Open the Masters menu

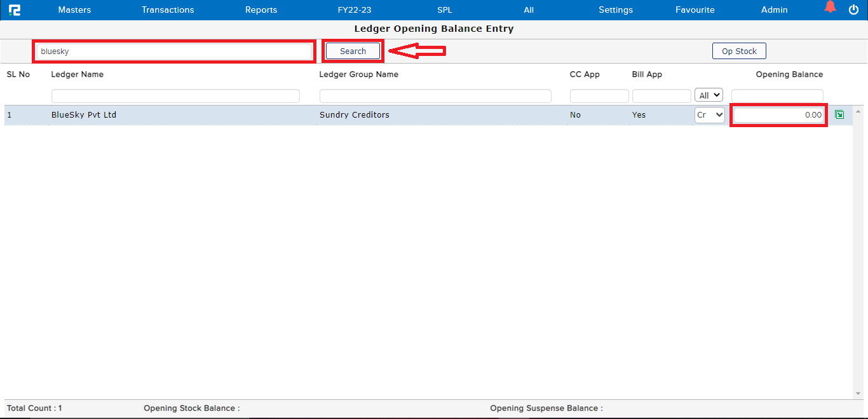[x=74, y=10]
